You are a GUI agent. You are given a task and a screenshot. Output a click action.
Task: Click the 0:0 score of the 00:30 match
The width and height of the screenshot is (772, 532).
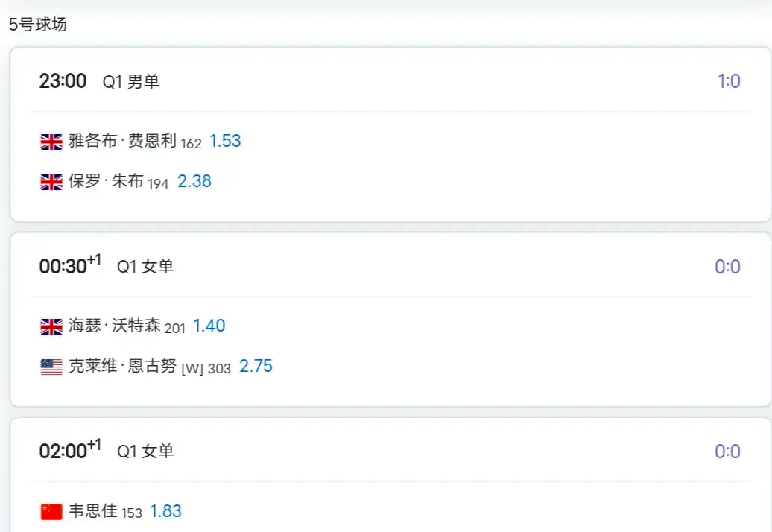click(x=727, y=267)
